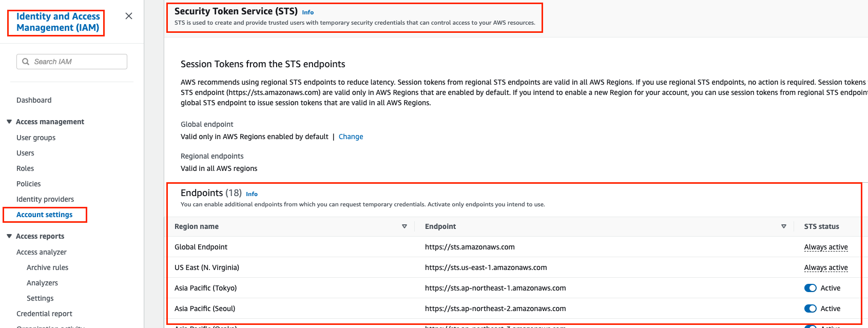This screenshot has height=328, width=868.
Task: Open Credential report page
Action: click(x=44, y=314)
